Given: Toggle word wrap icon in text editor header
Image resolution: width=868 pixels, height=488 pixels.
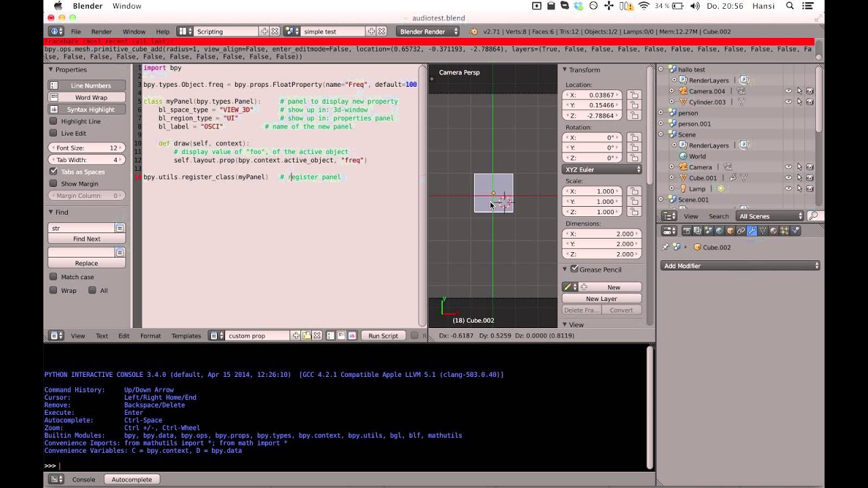Looking at the screenshot, I should point(342,335).
